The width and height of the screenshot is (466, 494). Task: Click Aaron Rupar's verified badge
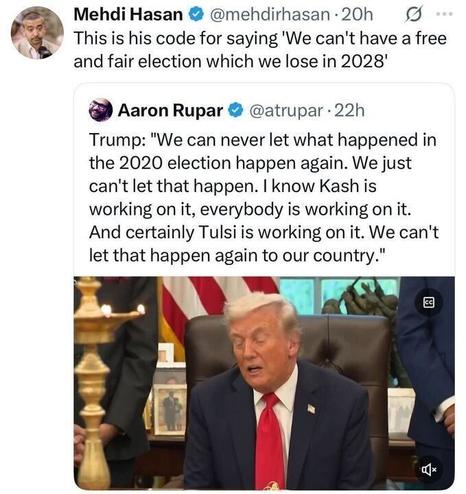(x=236, y=110)
